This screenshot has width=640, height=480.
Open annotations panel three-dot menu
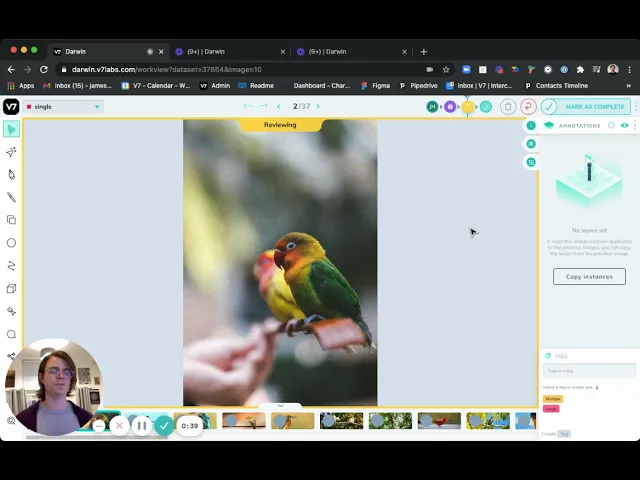(635, 125)
